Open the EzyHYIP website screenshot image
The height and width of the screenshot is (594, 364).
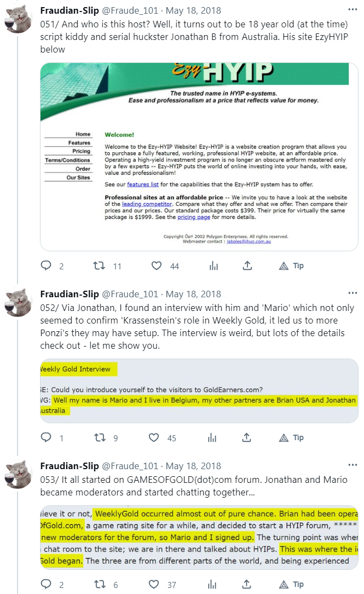pyautogui.click(x=199, y=156)
